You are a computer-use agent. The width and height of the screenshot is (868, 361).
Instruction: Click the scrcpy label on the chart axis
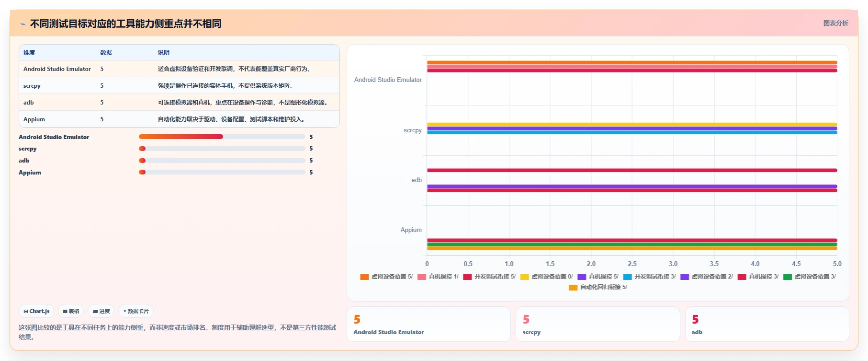(x=413, y=130)
